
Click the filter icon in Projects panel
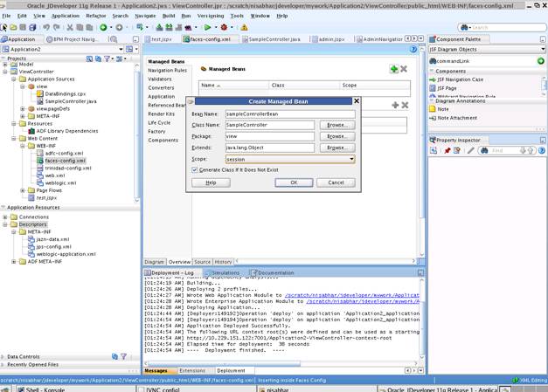click(x=107, y=58)
